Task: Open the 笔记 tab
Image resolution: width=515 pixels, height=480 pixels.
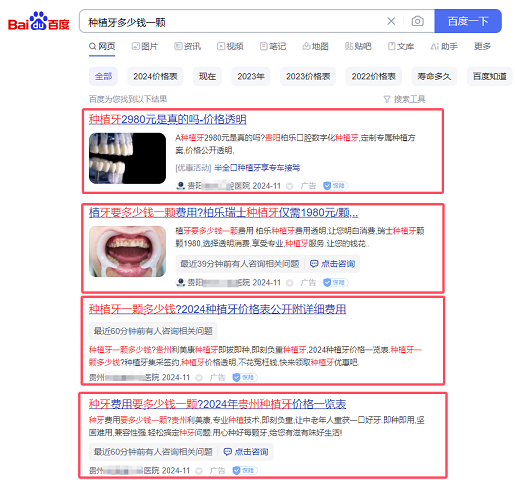Action: tap(273, 46)
